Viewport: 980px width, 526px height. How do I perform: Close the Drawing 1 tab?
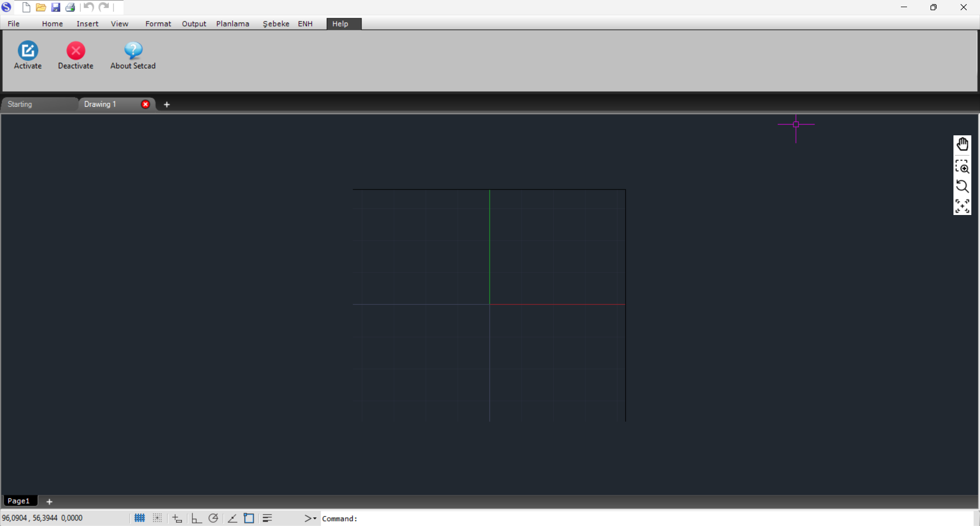[x=145, y=104]
